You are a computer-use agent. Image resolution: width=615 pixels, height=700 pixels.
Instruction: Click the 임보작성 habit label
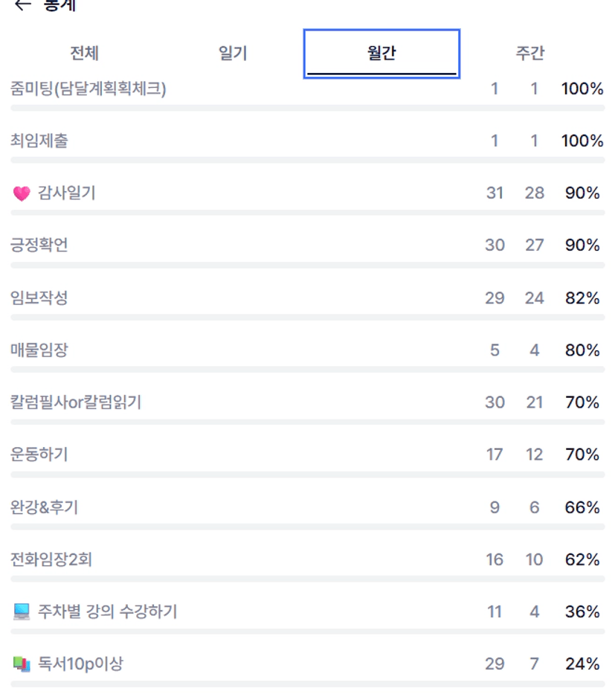[39, 298]
